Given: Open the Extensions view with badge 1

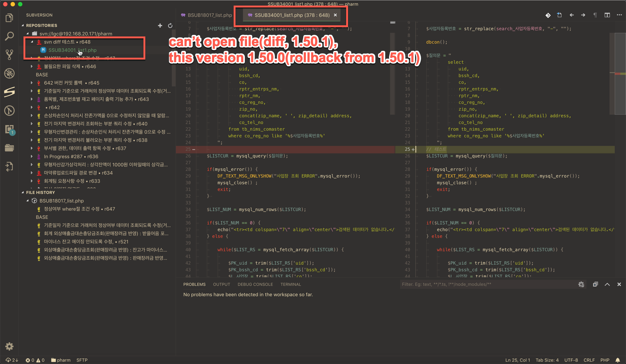Looking at the screenshot, I should pos(9,129).
